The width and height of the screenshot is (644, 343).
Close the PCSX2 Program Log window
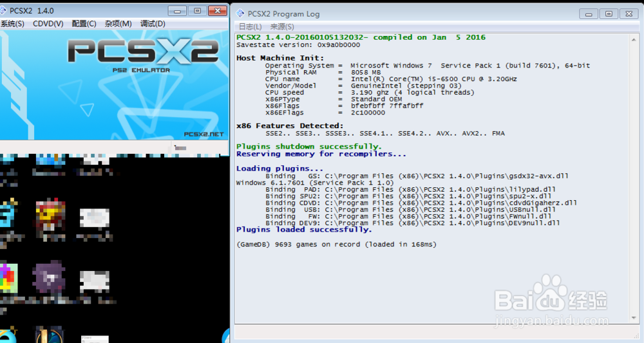629,14
